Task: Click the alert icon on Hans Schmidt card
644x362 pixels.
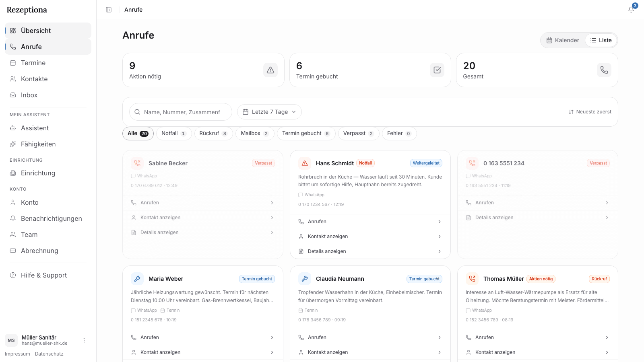Action: 305,163
